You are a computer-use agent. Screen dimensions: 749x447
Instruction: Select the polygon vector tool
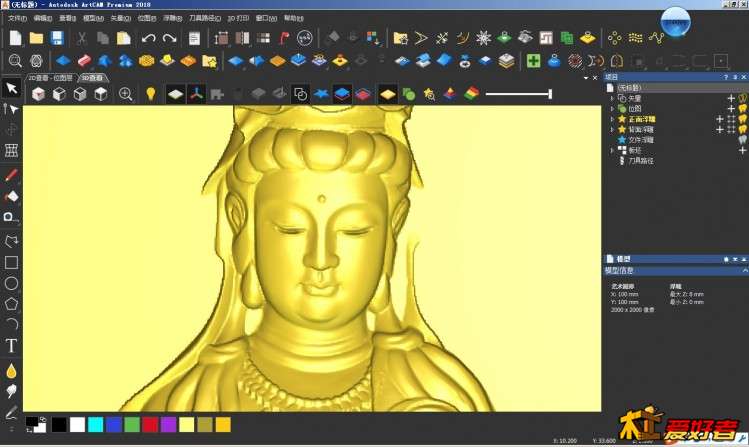pos(11,304)
